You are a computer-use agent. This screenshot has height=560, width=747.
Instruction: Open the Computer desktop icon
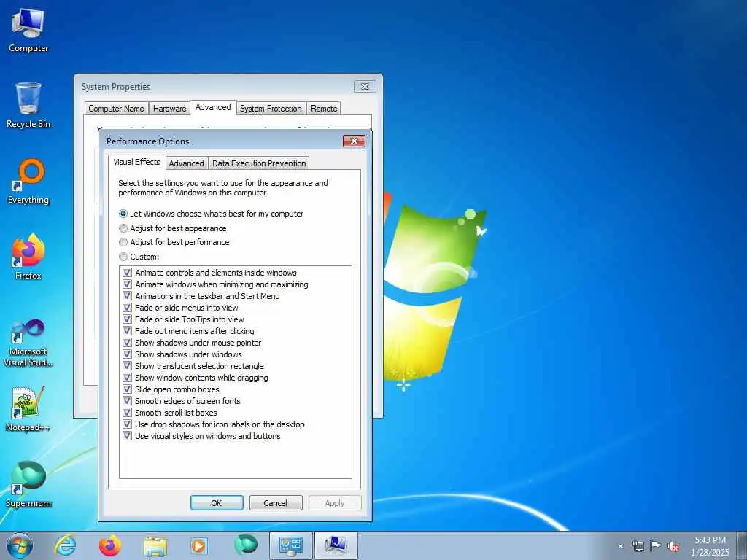pos(28,31)
